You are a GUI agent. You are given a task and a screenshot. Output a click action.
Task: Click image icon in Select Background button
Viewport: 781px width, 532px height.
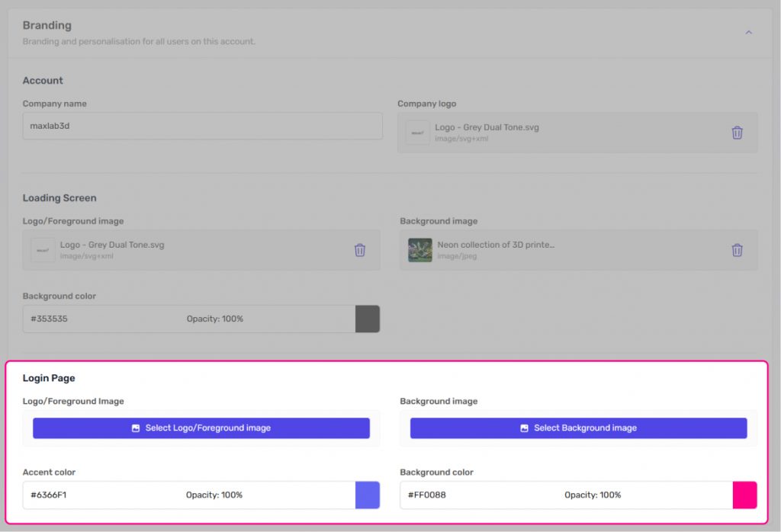tap(524, 428)
